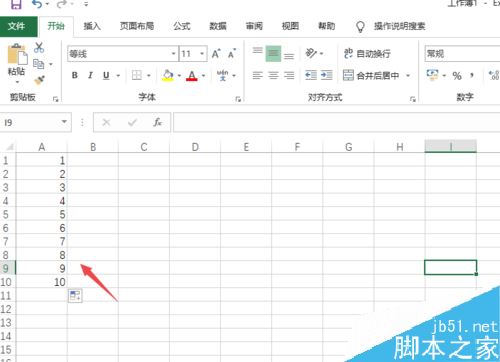
Task: Apply the red font color A
Action: (192, 75)
